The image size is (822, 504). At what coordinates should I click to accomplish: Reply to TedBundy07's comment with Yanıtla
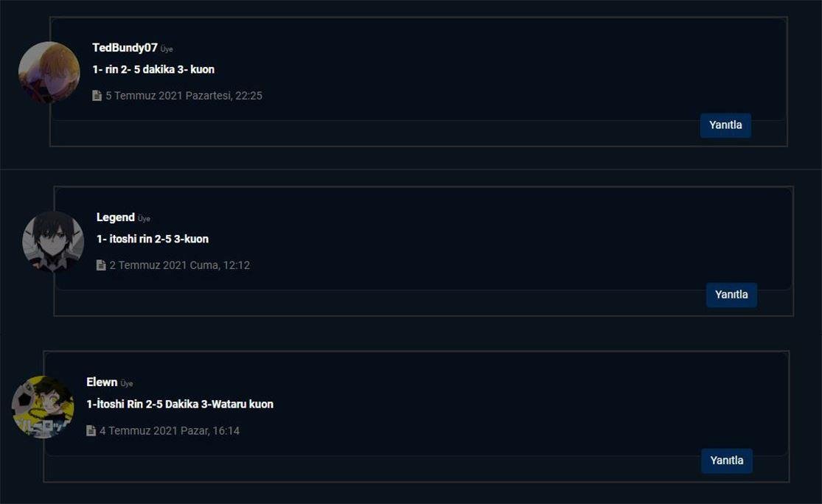[x=725, y=125]
